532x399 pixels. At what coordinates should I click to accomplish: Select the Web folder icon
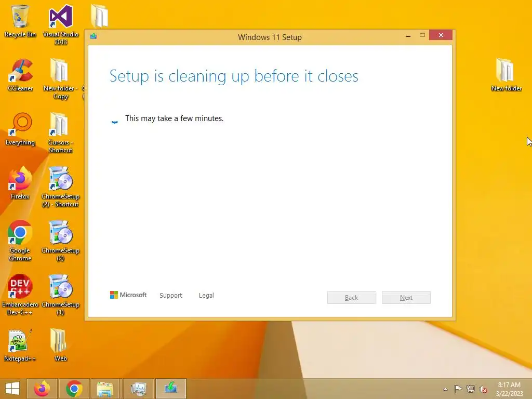[x=60, y=345]
